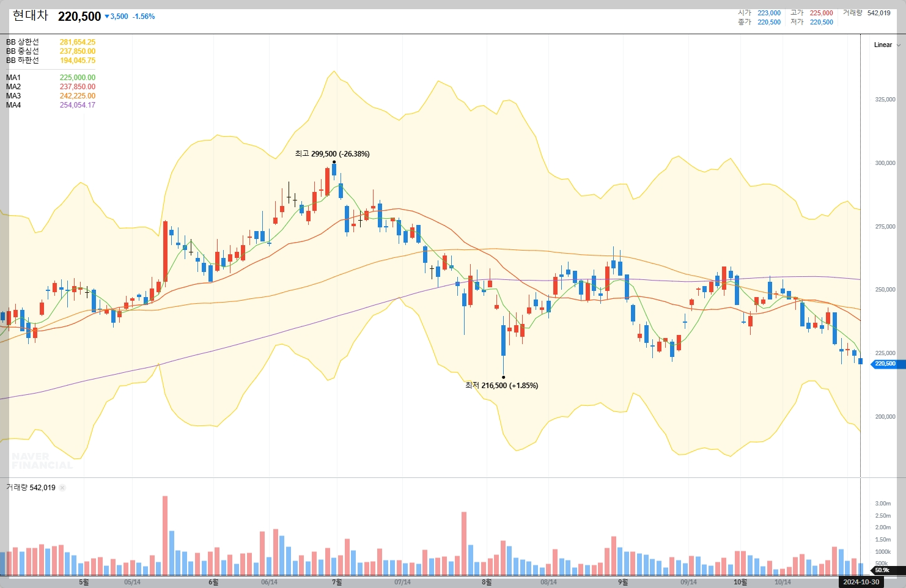Click the 종가 220,500 close price
This screenshot has height=588, width=906.
pyautogui.click(x=759, y=22)
